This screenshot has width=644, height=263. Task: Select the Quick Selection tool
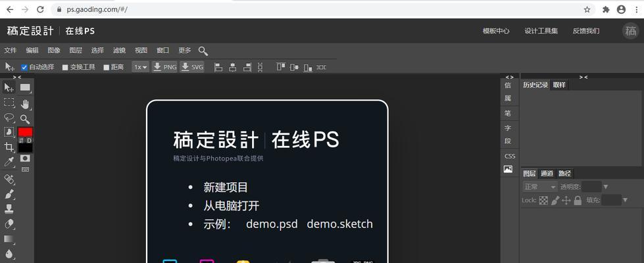point(9,132)
